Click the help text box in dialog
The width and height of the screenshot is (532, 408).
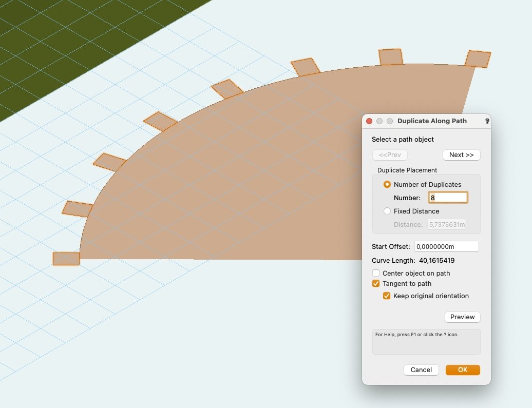click(x=426, y=341)
